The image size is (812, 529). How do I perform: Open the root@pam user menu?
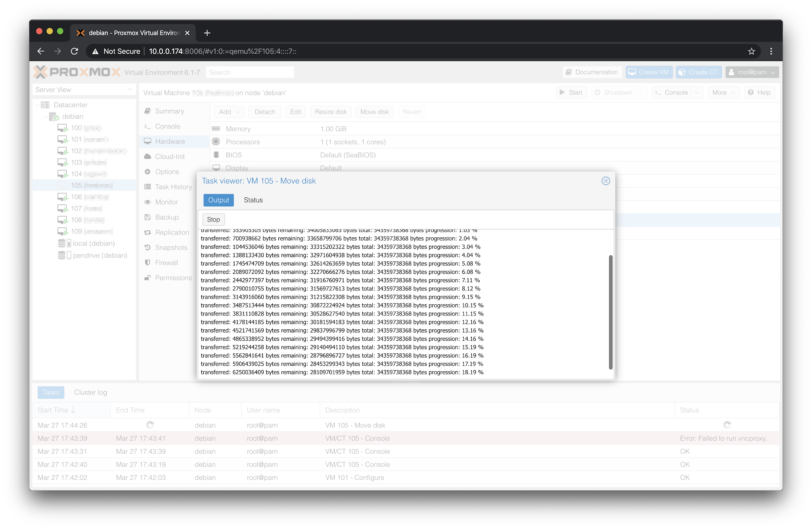[752, 72]
